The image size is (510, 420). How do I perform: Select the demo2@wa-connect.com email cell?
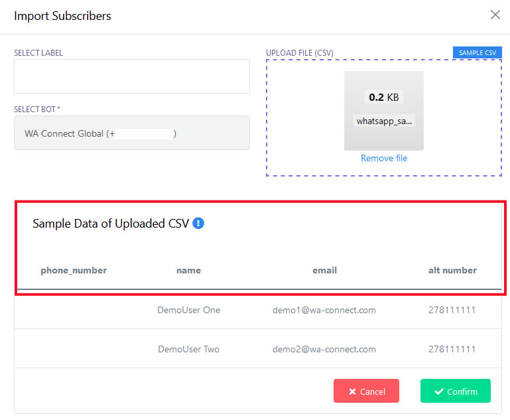(324, 350)
